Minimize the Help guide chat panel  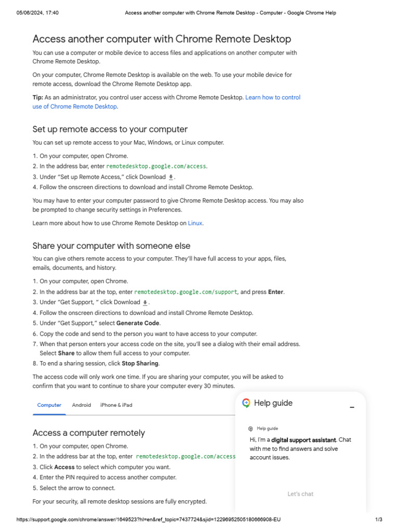pyautogui.click(x=352, y=408)
